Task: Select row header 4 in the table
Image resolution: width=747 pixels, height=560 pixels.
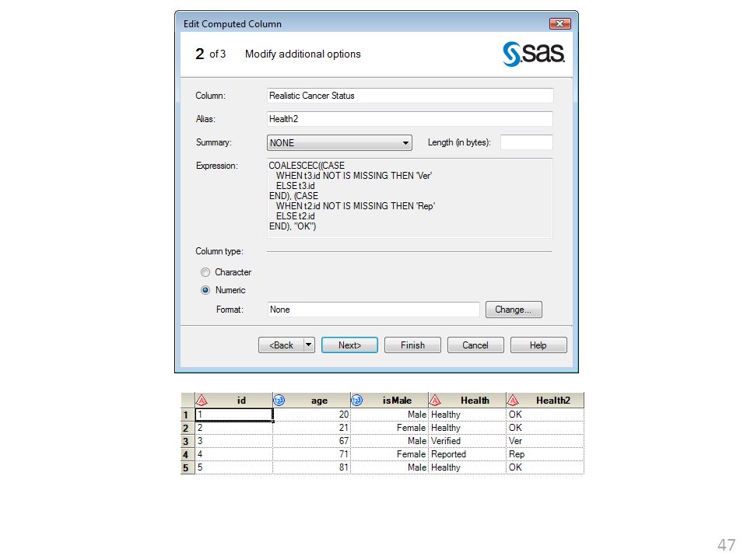Action: tap(188, 455)
